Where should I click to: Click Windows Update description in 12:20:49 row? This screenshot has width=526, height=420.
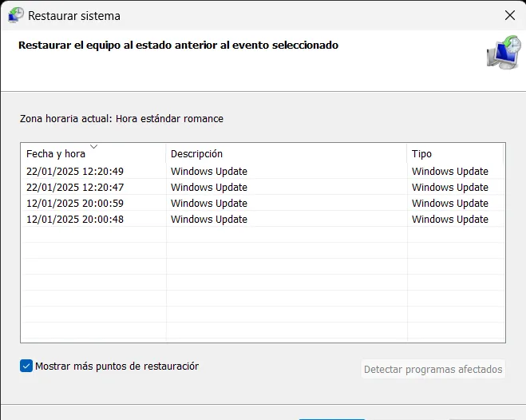pos(209,171)
